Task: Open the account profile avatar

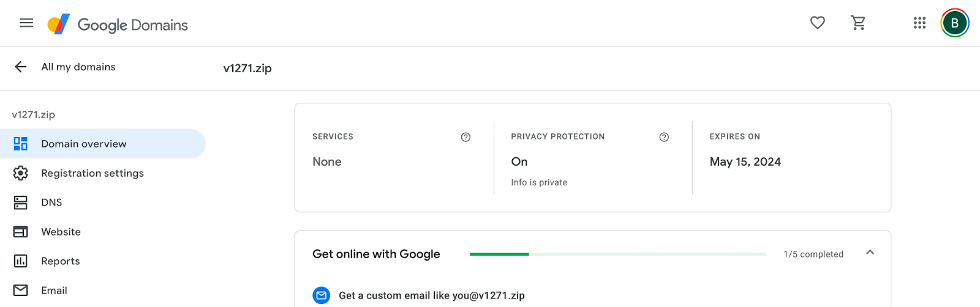Action: click(x=954, y=23)
